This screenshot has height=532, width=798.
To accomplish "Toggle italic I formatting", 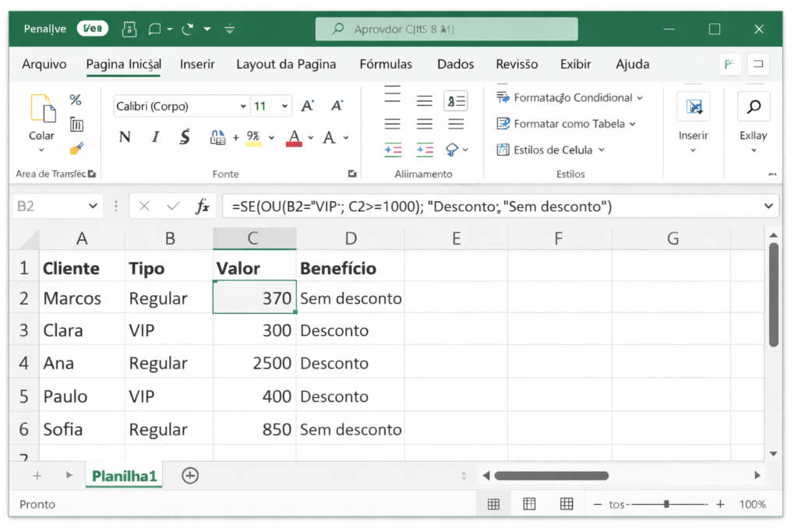I will click(x=155, y=138).
